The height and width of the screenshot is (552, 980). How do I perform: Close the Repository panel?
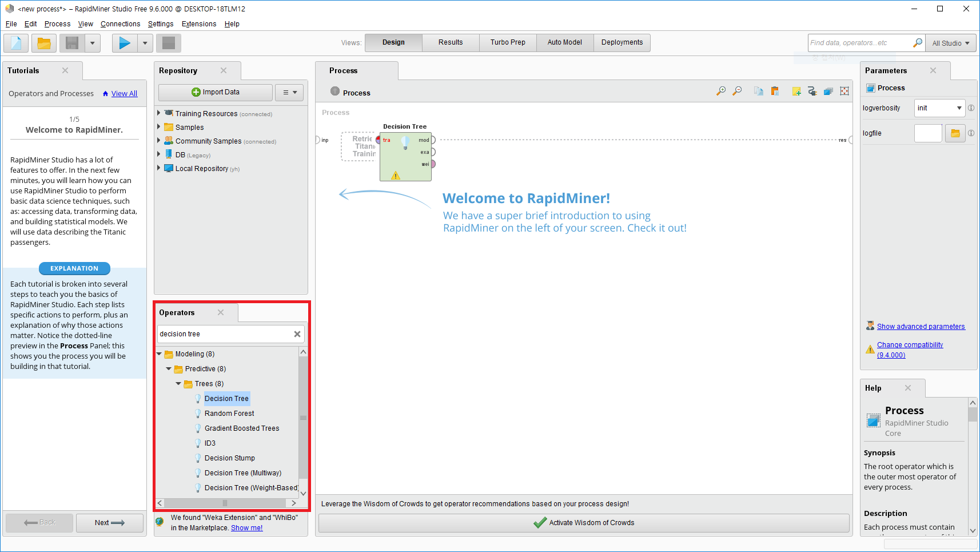(224, 70)
